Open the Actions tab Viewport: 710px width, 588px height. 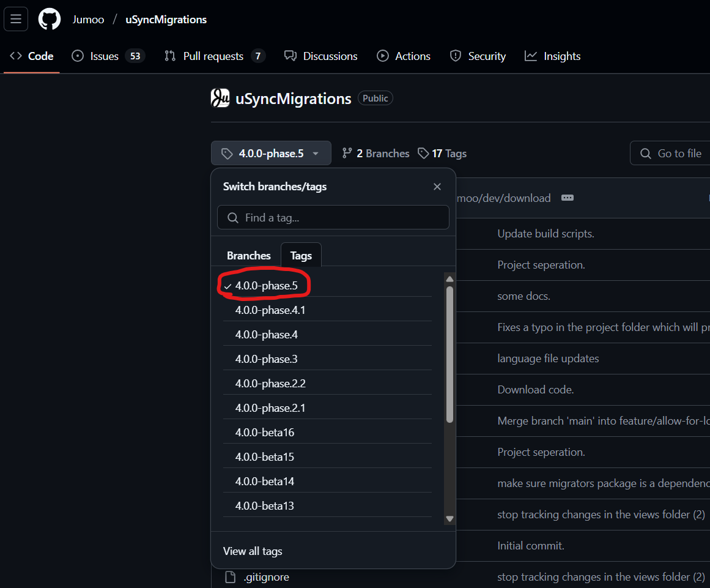tap(404, 56)
